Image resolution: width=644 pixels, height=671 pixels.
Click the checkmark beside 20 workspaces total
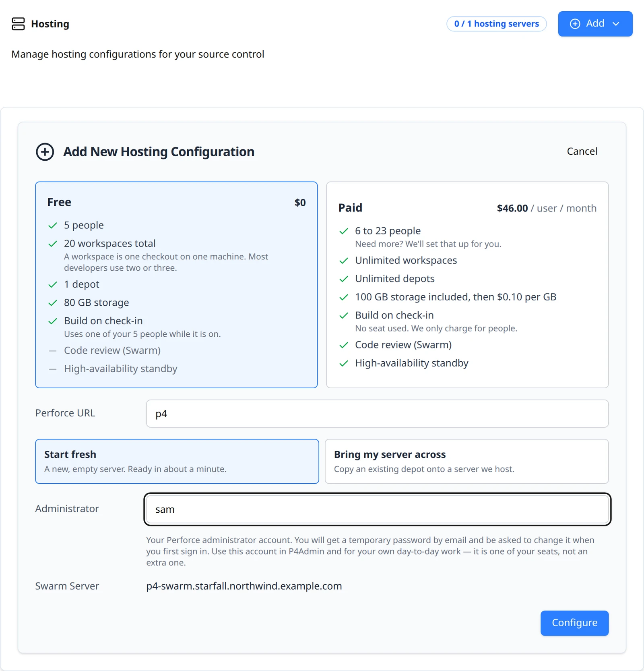(53, 244)
